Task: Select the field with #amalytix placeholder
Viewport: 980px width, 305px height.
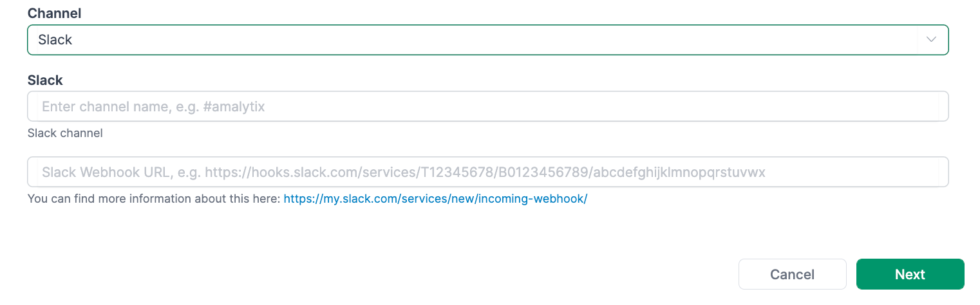Action: pyautogui.click(x=487, y=107)
